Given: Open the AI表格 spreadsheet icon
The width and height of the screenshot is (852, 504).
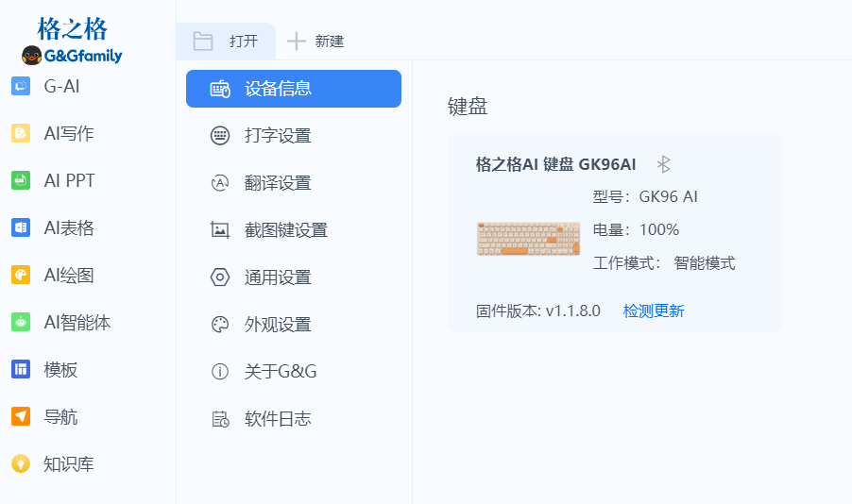Looking at the screenshot, I should (21, 227).
